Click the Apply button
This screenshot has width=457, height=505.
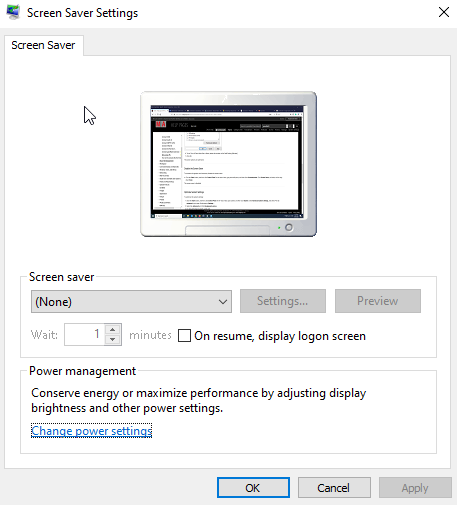[415, 488]
